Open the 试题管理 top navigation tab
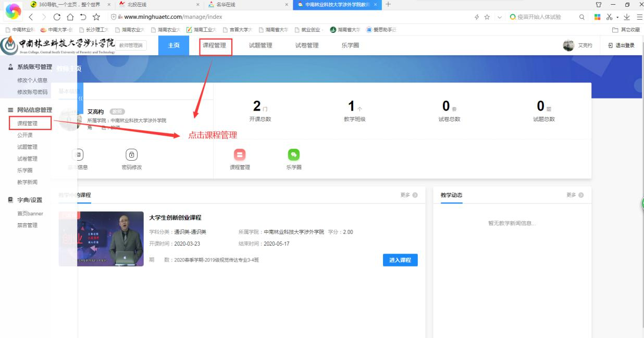 pos(261,45)
